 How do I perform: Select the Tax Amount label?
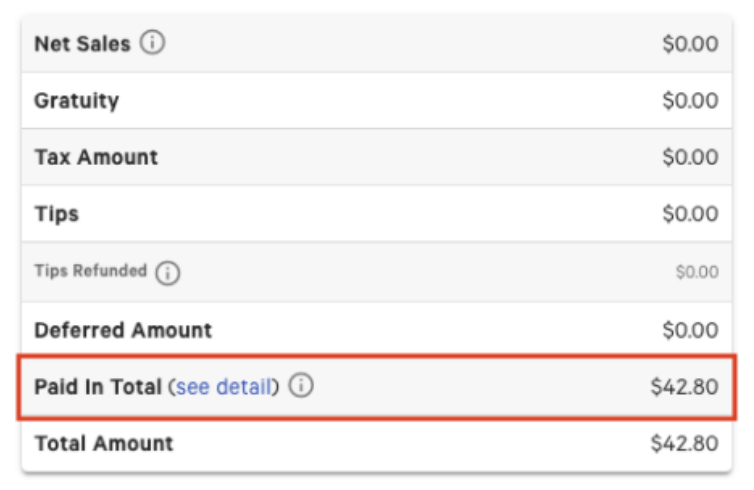[x=96, y=157]
